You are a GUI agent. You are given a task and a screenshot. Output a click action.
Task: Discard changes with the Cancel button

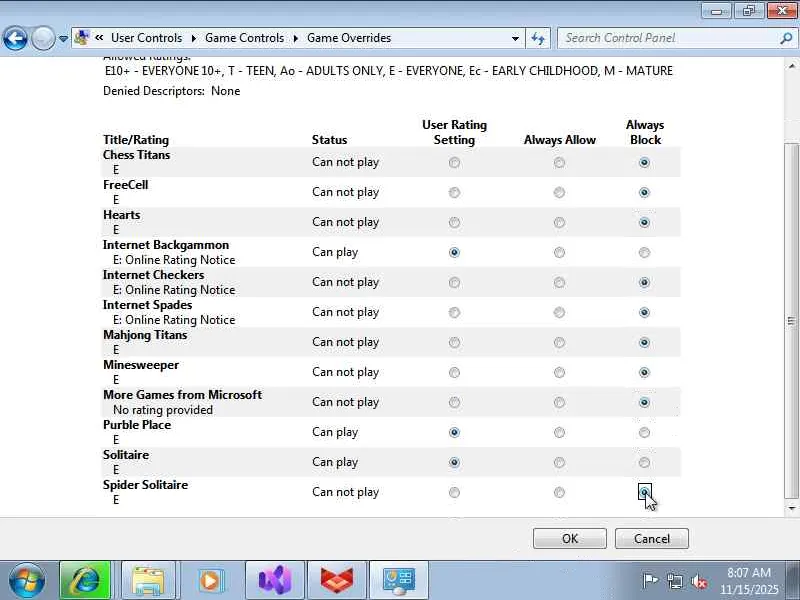[x=652, y=539]
